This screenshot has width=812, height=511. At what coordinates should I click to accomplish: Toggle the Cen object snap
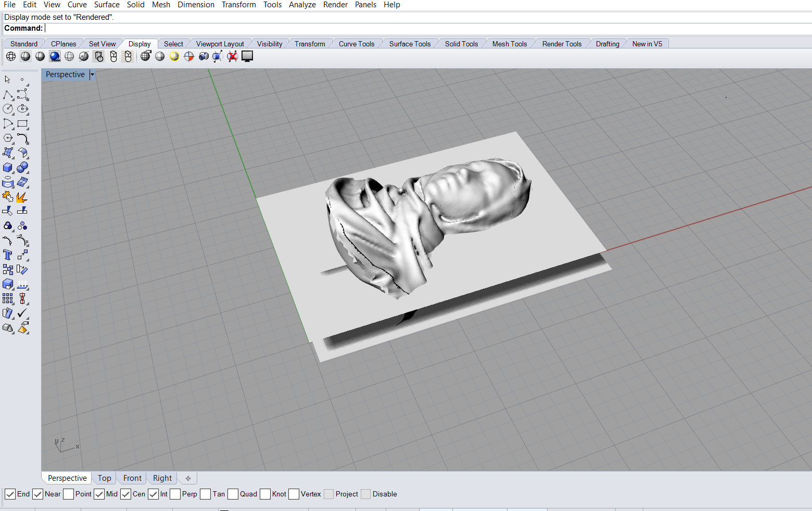click(125, 494)
